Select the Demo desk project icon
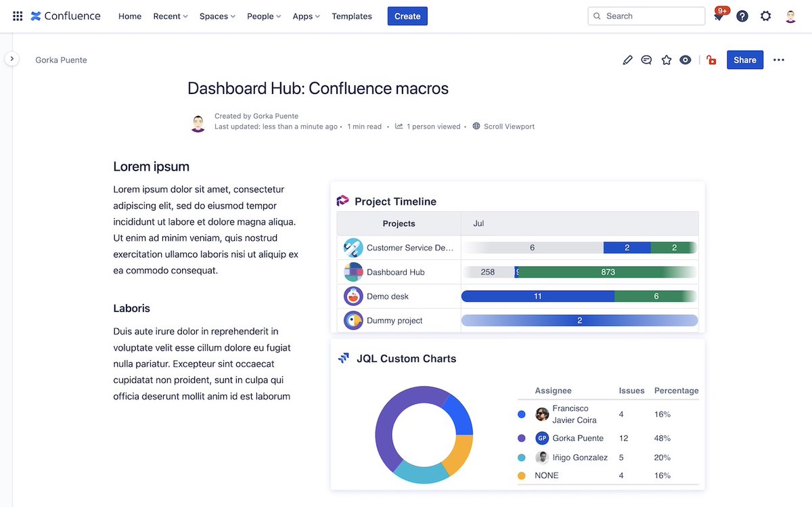Viewport: 812px width, 507px height. [353, 296]
